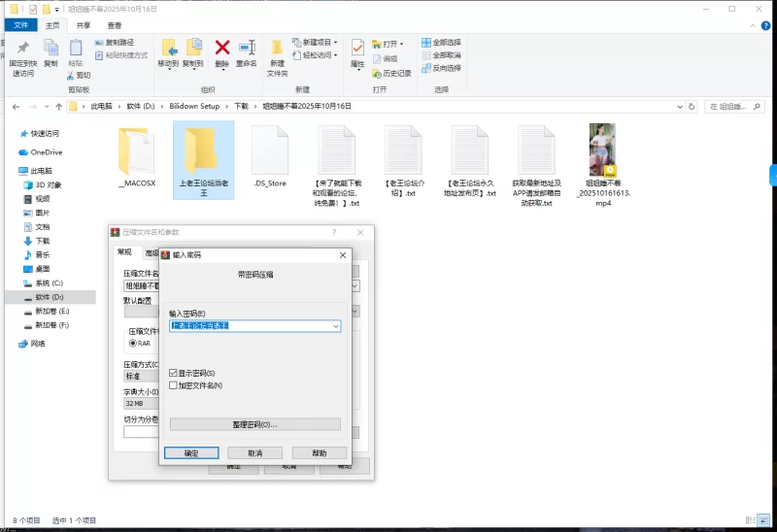Select the __MACOSX folder icon
Screen dimensions: 777x532
136,150
